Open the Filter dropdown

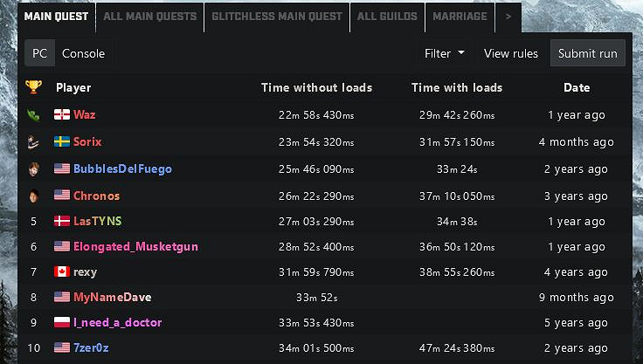(x=445, y=53)
